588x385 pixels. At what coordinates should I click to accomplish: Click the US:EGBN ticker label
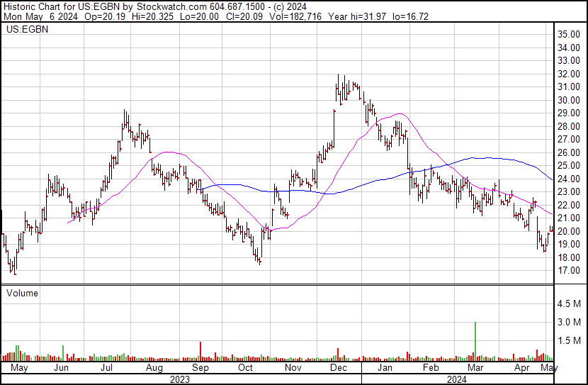28,29
